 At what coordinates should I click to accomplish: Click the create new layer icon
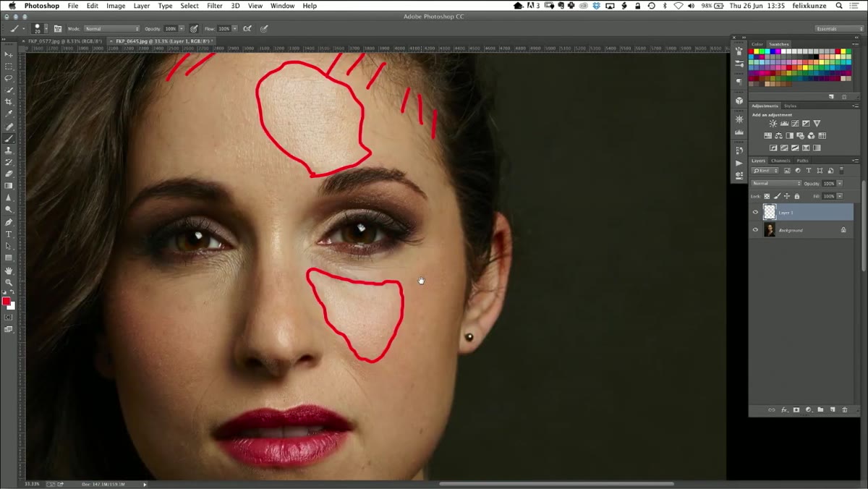(x=832, y=409)
